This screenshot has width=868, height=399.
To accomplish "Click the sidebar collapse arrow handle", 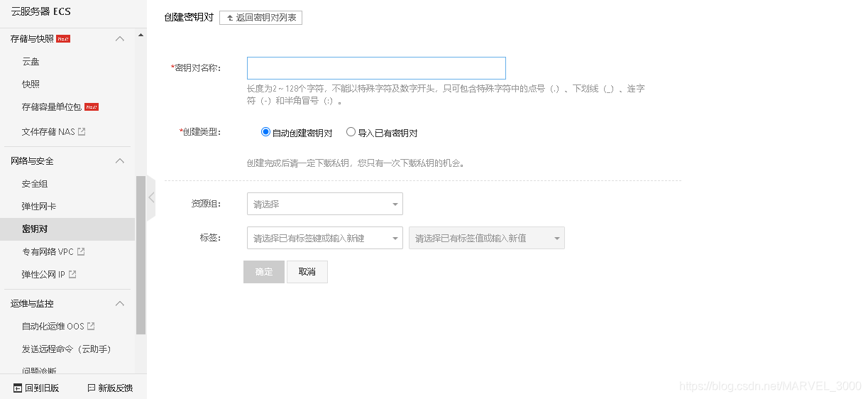I will click(x=150, y=197).
